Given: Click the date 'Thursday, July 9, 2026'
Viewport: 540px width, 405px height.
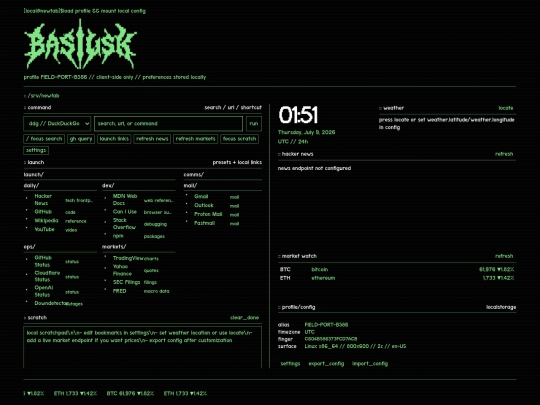Looking at the screenshot, I should pyautogui.click(x=307, y=132).
